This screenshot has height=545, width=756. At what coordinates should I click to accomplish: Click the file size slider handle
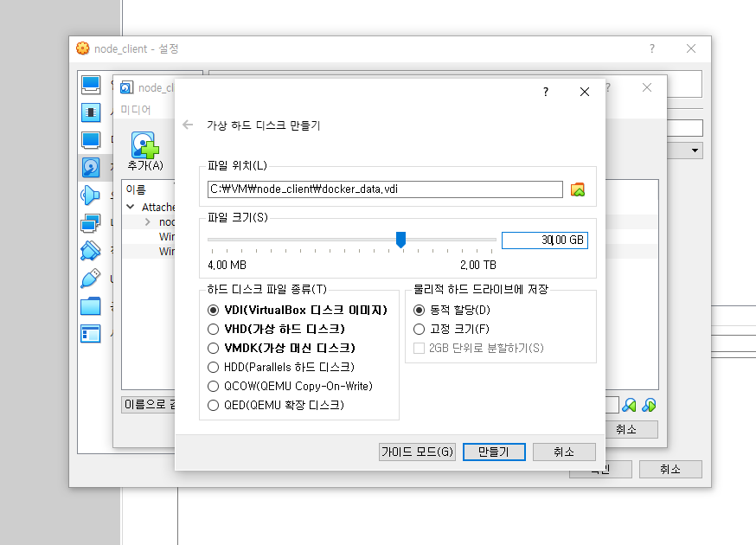[x=400, y=240]
